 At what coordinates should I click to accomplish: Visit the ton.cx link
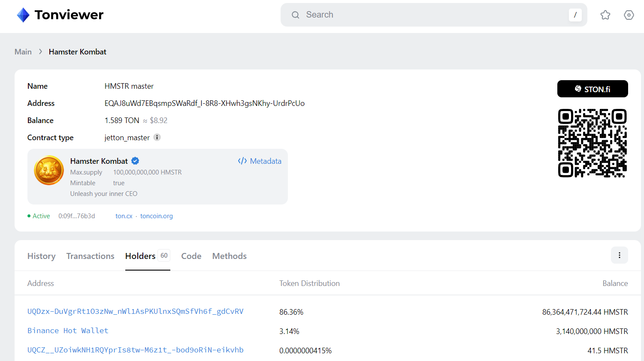pos(124,216)
